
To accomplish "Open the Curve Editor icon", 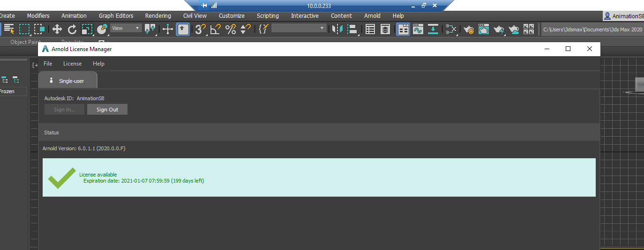I will pos(418,29).
